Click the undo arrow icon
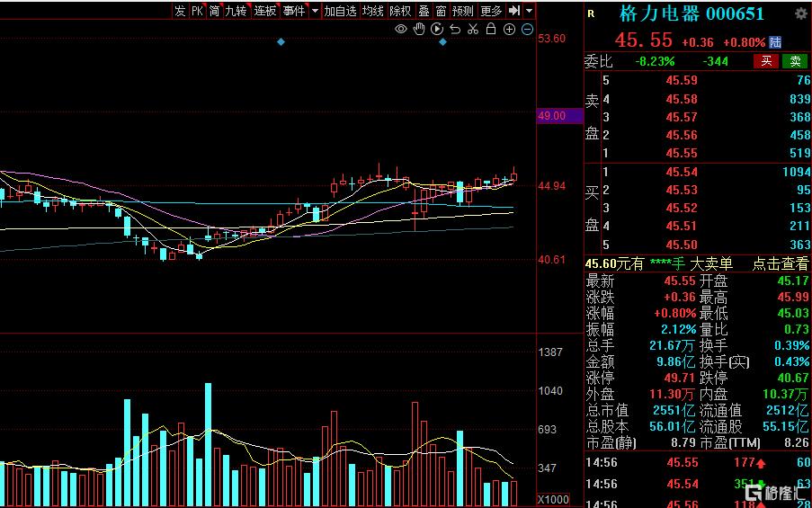The image size is (812, 508). [455, 29]
